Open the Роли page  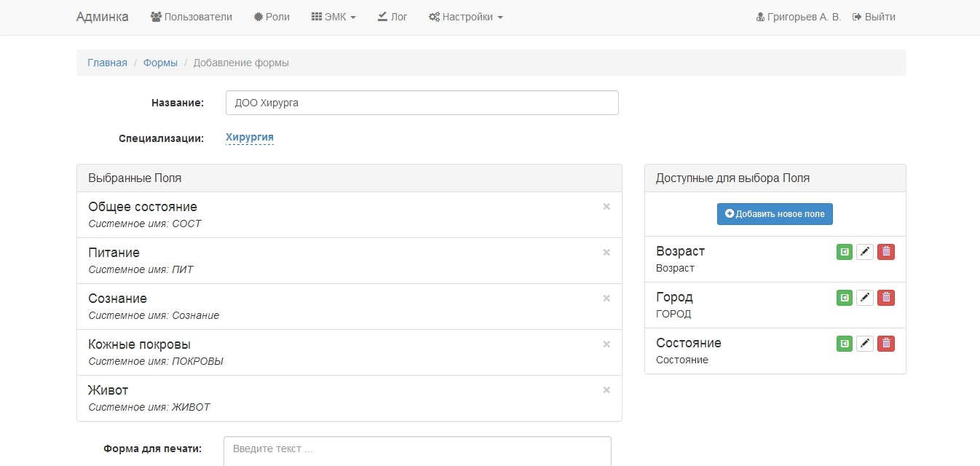click(x=272, y=17)
